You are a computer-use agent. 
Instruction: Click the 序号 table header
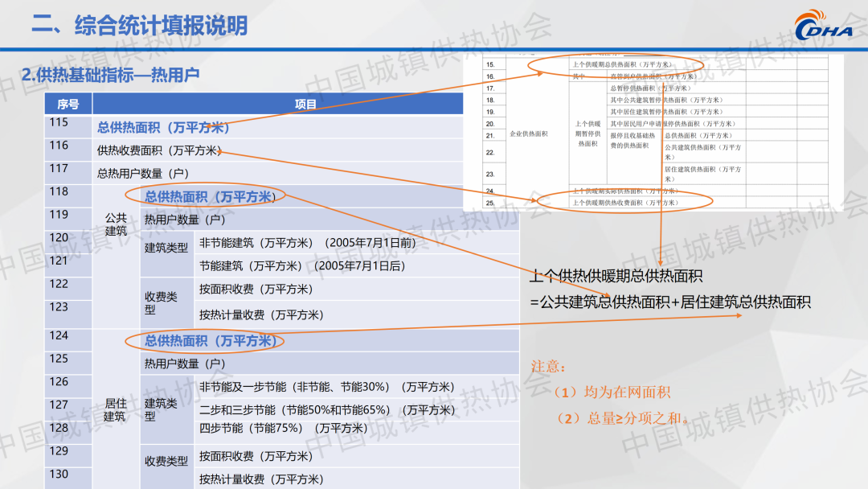point(68,104)
